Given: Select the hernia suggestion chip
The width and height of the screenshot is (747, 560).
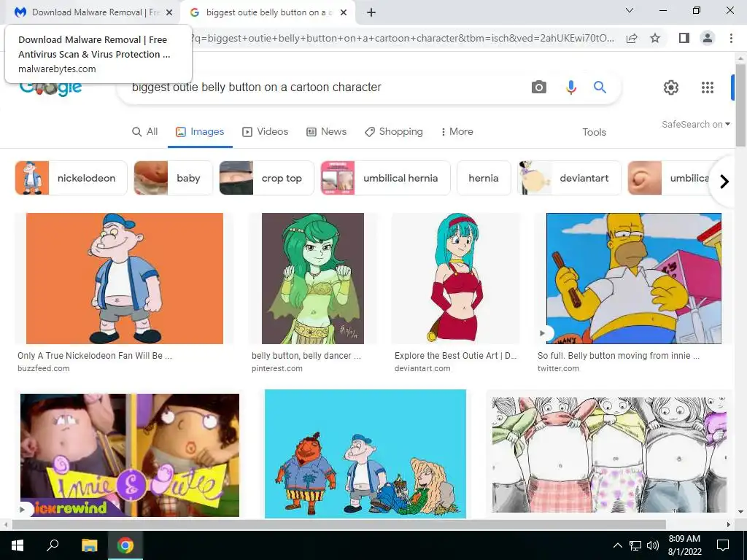Looking at the screenshot, I should 484,178.
